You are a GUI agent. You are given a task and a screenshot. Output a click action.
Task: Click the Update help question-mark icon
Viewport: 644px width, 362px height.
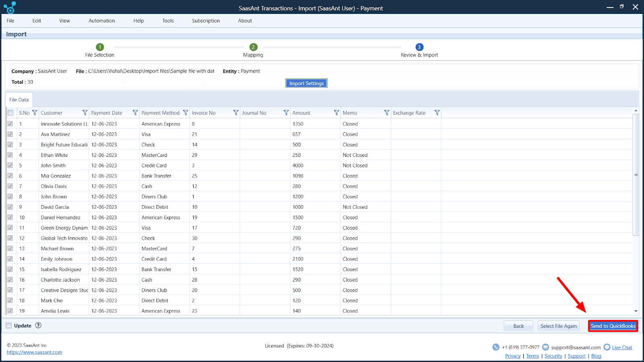(x=38, y=325)
